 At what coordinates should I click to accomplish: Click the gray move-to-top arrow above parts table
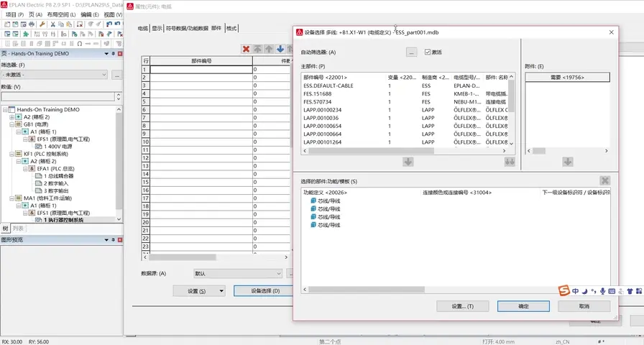coord(257,50)
